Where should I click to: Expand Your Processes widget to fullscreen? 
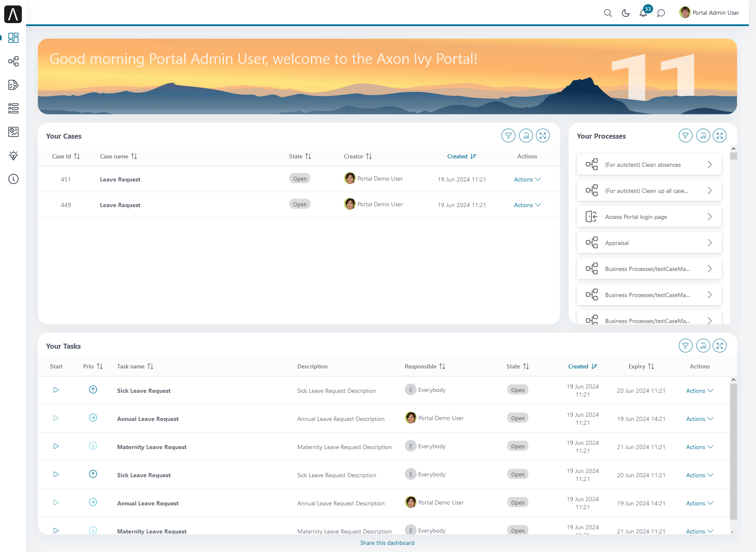click(x=719, y=136)
